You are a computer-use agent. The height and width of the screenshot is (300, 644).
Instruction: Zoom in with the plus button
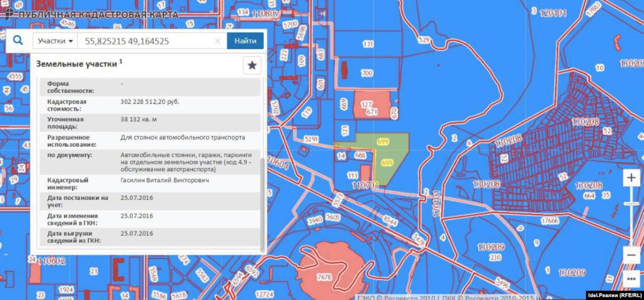pyautogui.click(x=631, y=177)
